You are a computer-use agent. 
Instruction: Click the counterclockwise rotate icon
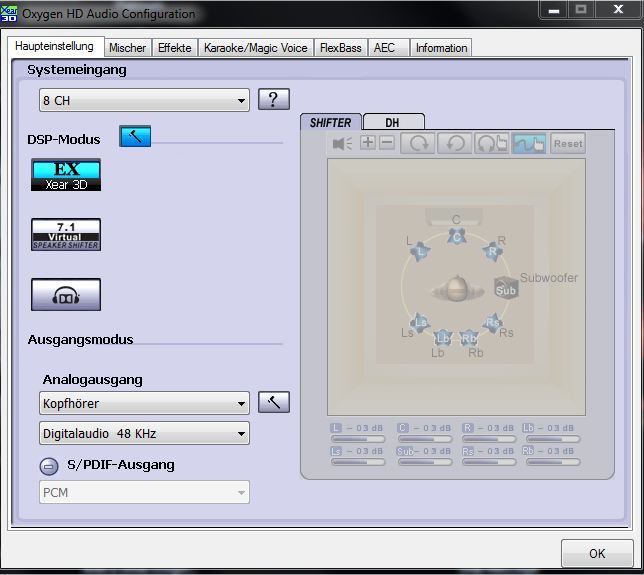coord(455,143)
